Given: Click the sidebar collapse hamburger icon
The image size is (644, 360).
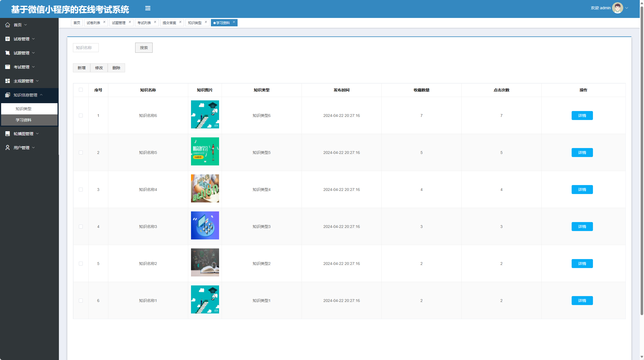Looking at the screenshot, I should tap(148, 8).
